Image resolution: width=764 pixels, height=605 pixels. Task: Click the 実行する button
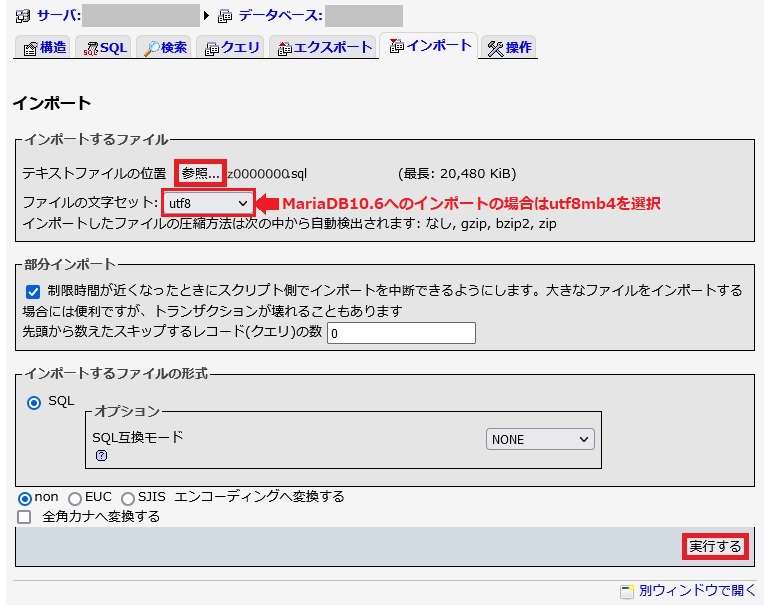(715, 546)
